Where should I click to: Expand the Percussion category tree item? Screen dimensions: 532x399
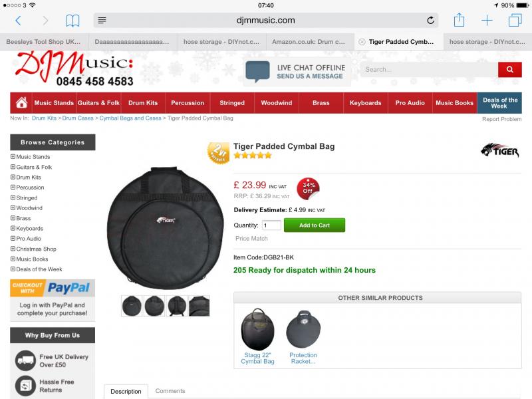pyautogui.click(x=13, y=188)
